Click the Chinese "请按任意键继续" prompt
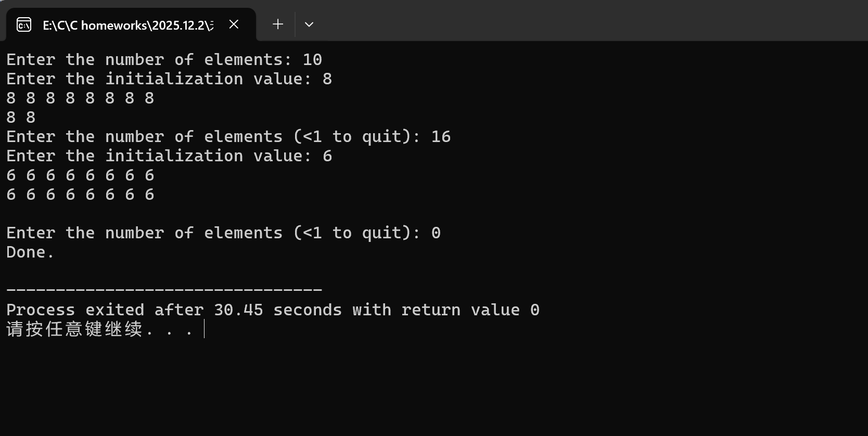The width and height of the screenshot is (868, 436). point(74,329)
